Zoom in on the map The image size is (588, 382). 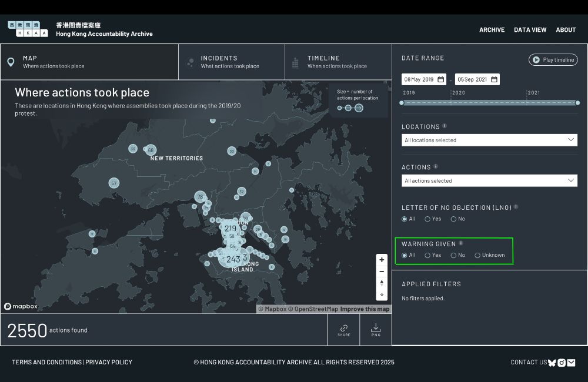382,259
